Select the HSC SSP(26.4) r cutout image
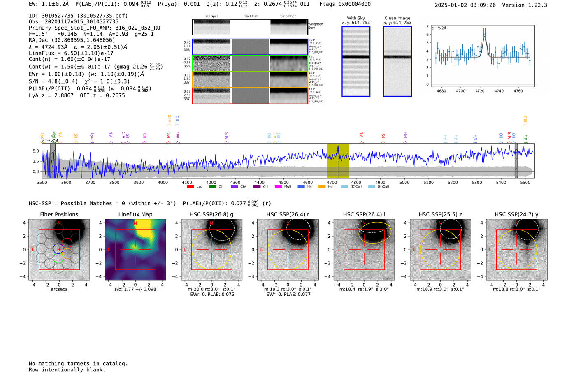The height and width of the screenshot is (392, 576). click(x=288, y=250)
